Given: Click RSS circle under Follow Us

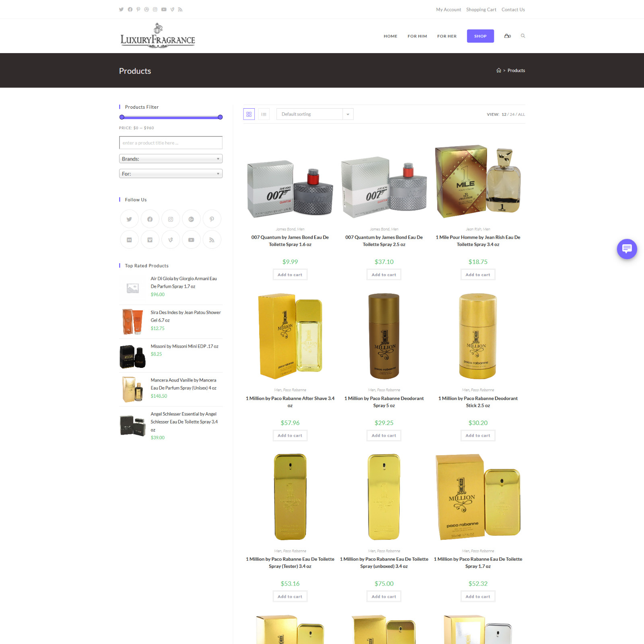Looking at the screenshot, I should tap(212, 240).
